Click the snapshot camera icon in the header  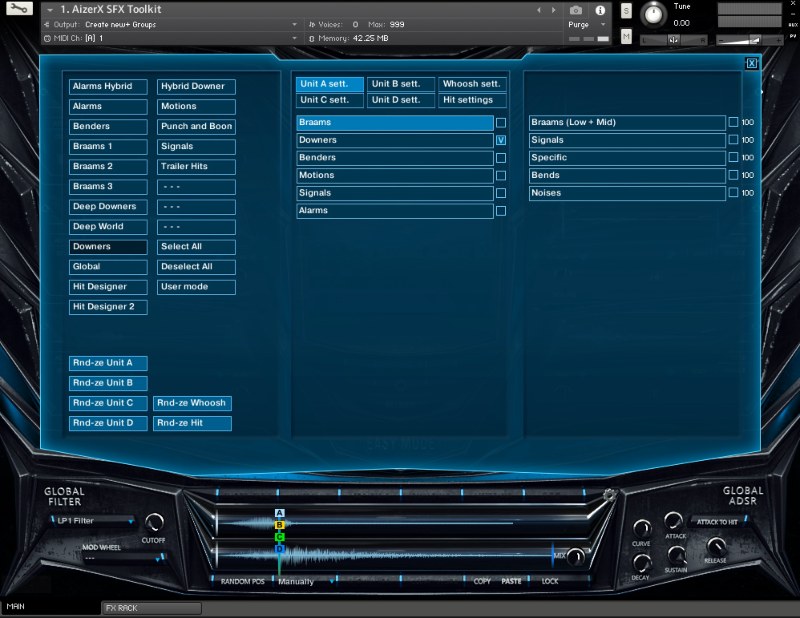(x=576, y=10)
